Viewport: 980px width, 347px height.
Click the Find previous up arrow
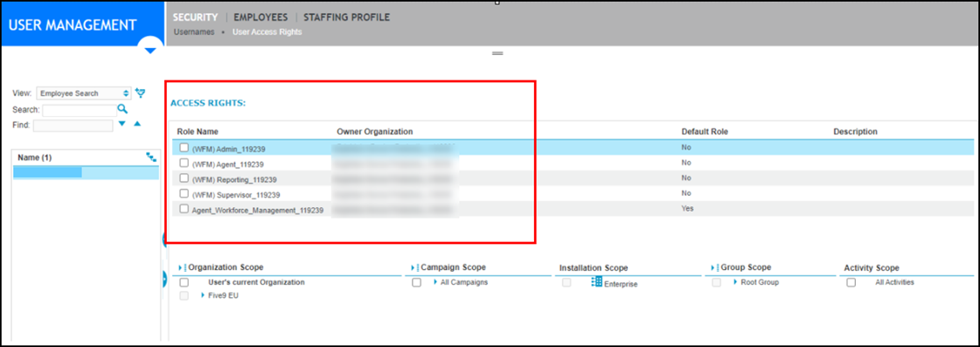click(x=137, y=124)
